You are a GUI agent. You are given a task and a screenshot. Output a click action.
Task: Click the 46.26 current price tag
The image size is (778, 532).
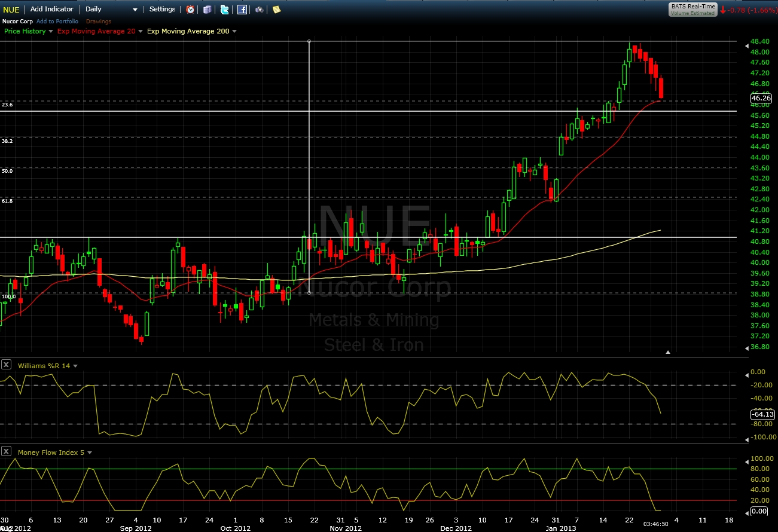point(761,97)
